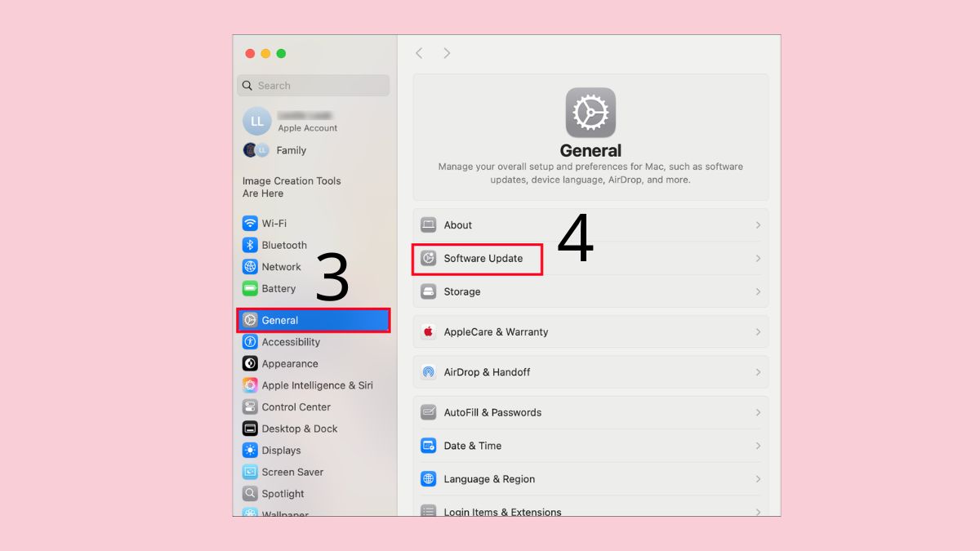Click the Spotlight magnifier icon in sidebar

pos(250,493)
